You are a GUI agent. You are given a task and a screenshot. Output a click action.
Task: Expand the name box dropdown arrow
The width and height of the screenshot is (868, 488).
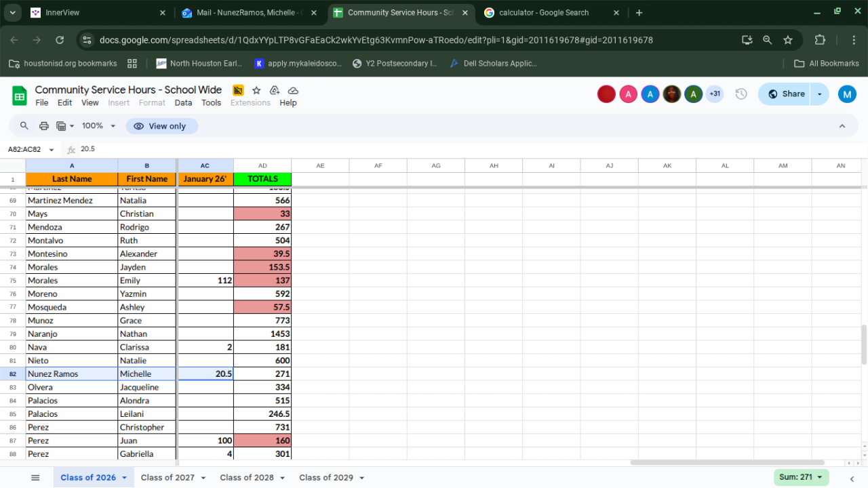[x=52, y=150]
